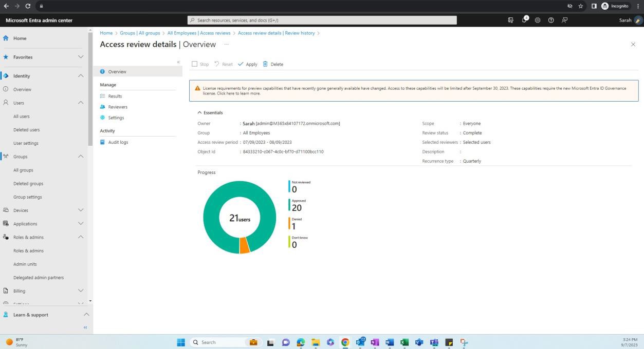This screenshot has height=349, width=644.
Task: Open the portal settings gear in the top bar
Action: [x=538, y=20]
